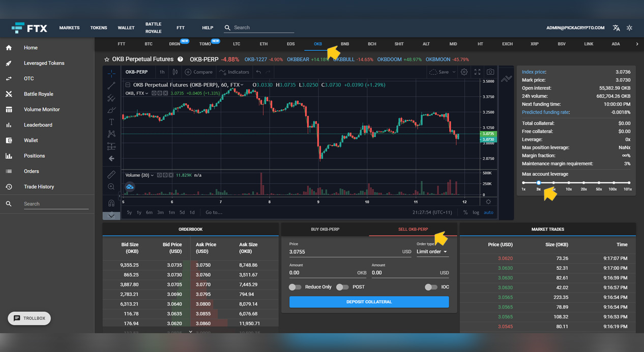Favorite OKB Perpetual Futures with star
Viewport: 644px width, 352px height.
(x=107, y=60)
